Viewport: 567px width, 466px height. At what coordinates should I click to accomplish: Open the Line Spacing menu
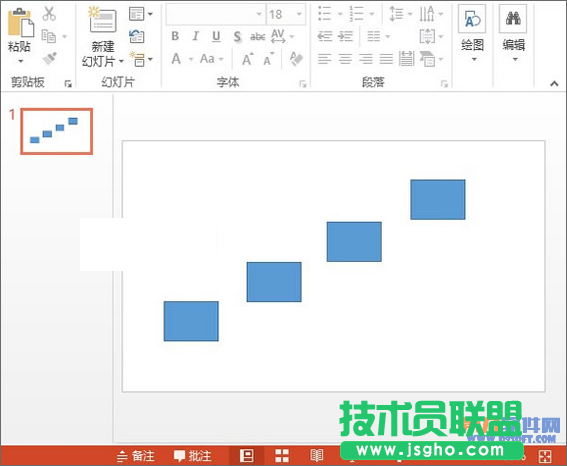(401, 14)
